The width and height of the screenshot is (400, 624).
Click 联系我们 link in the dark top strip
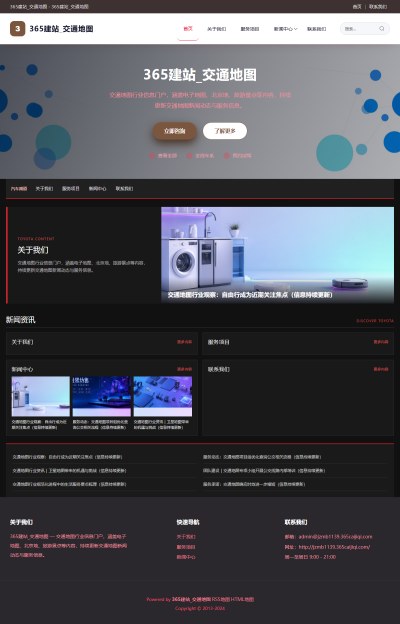[x=378, y=7]
